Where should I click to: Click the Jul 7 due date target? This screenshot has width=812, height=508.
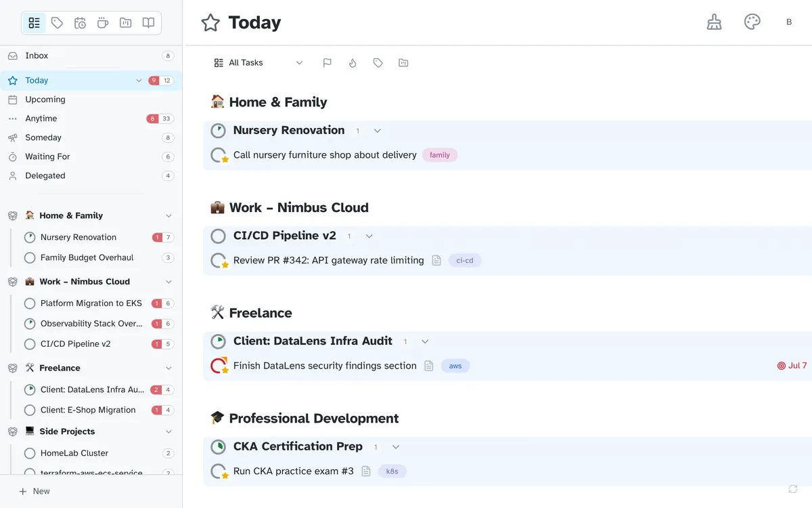point(792,366)
